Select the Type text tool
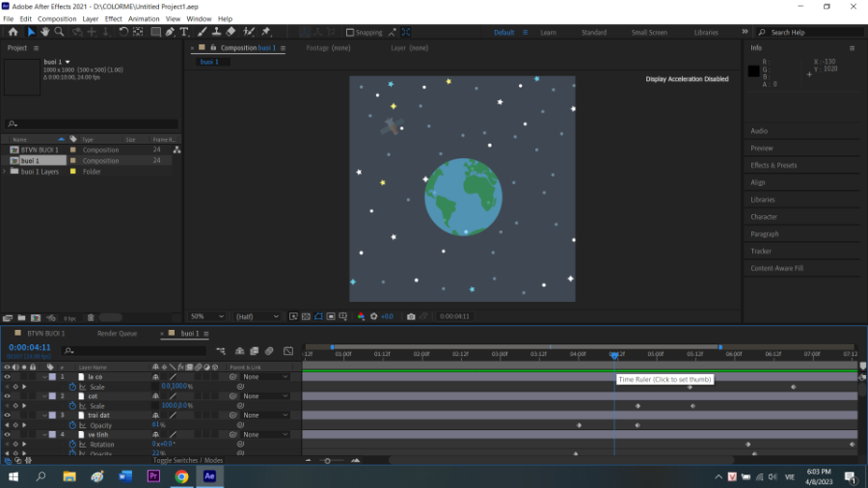The image size is (868, 488). (x=184, y=32)
